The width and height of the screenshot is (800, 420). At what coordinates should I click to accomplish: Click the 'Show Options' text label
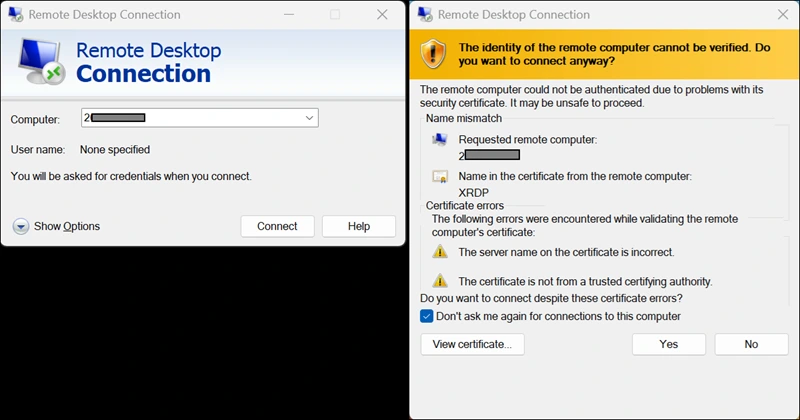tap(67, 226)
